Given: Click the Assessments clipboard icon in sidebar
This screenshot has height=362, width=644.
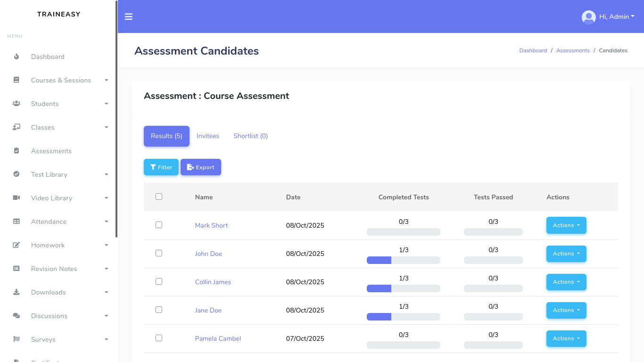Looking at the screenshot, I should (x=17, y=151).
